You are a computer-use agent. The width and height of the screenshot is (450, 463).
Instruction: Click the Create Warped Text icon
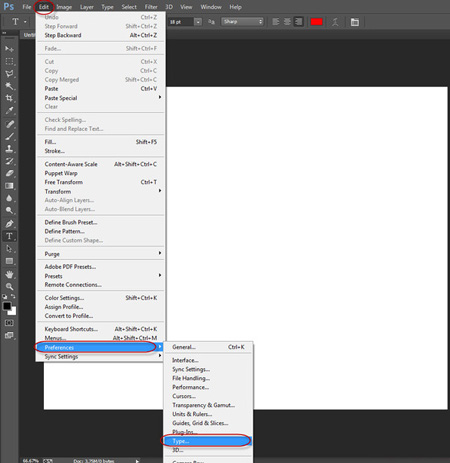[x=335, y=22]
